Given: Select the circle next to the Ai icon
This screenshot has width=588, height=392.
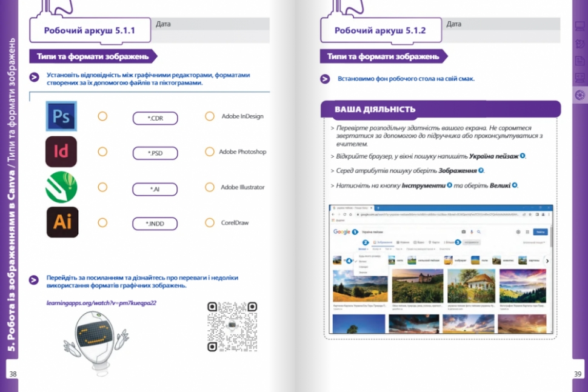Looking at the screenshot, I should pyautogui.click(x=102, y=222).
